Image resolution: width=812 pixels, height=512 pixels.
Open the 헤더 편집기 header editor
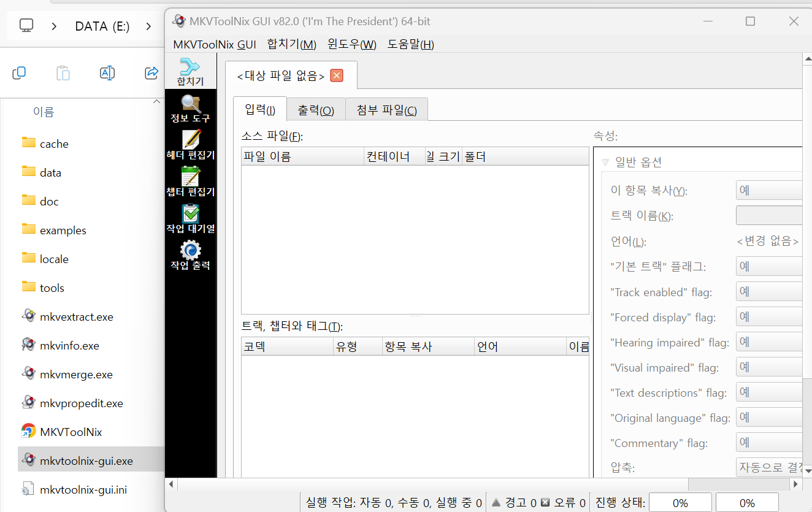click(190, 145)
